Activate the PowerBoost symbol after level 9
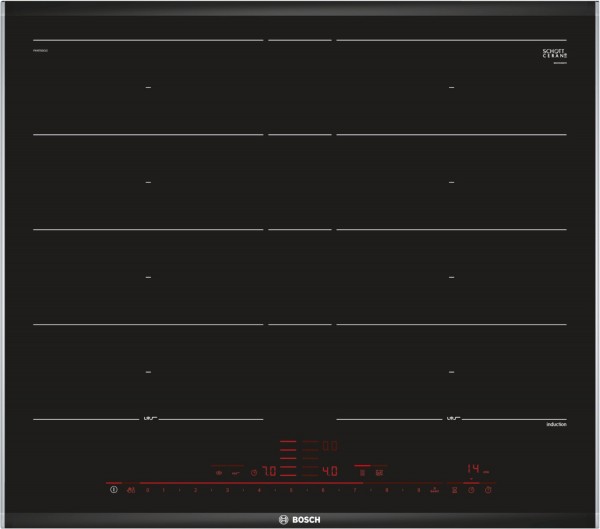This screenshot has width=600, height=529. tap(435, 490)
